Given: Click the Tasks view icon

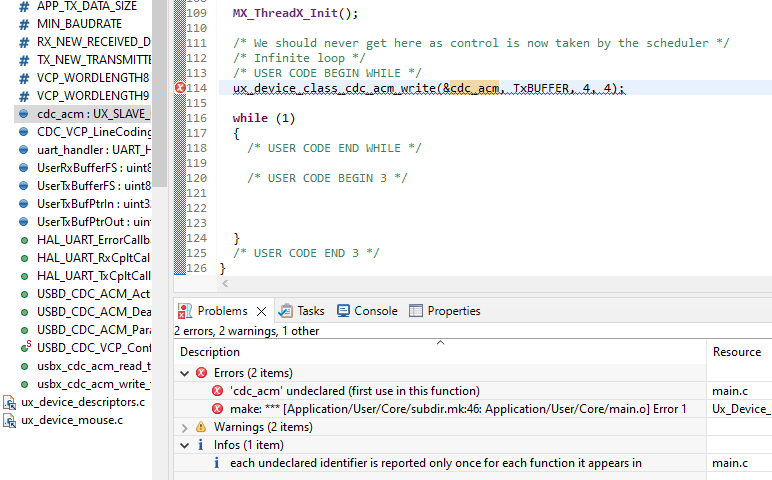Looking at the screenshot, I should 286,311.
